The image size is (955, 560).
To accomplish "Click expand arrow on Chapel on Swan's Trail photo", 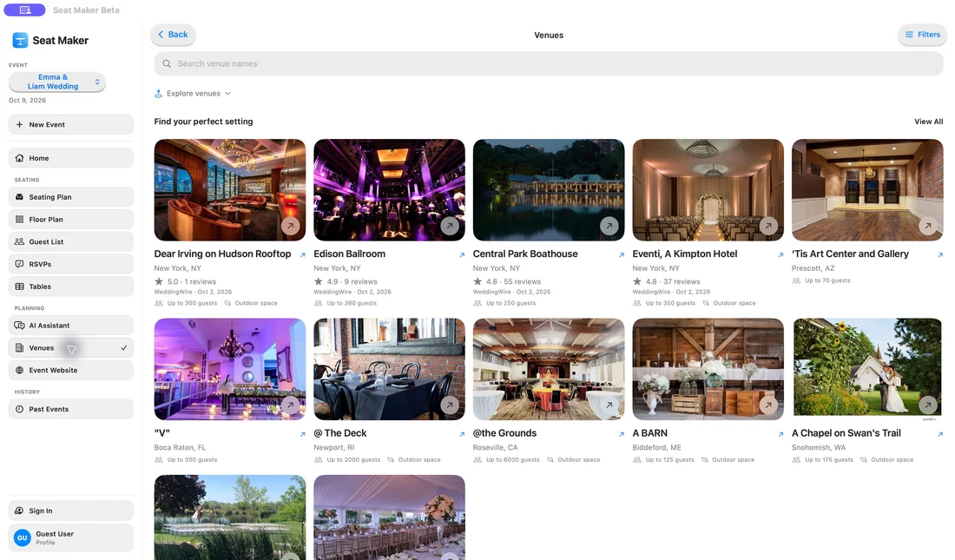I will point(927,404).
